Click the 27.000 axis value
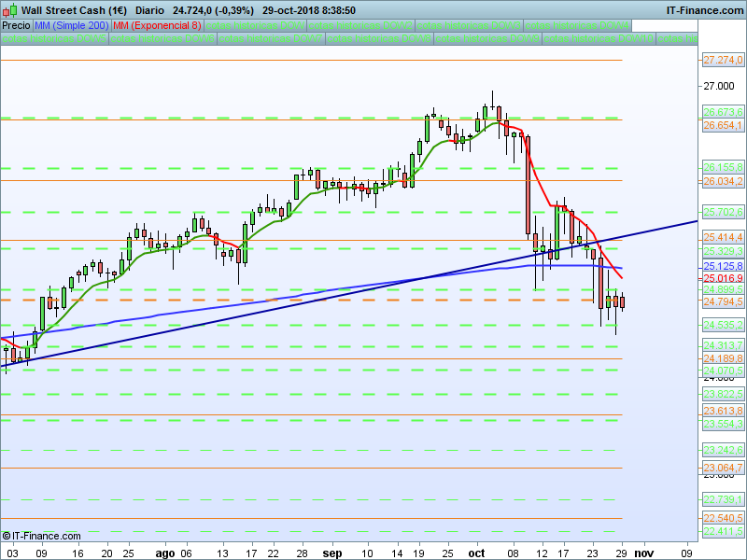Image resolution: width=747 pixels, height=560 pixels. pos(719,86)
